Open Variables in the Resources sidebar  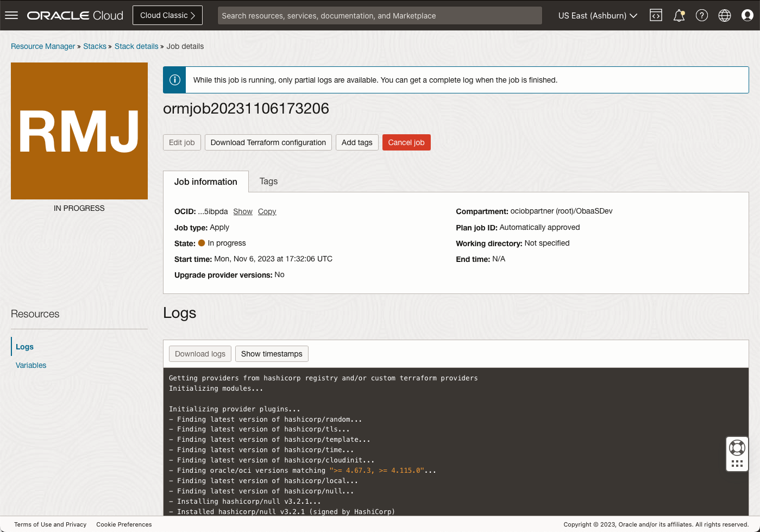click(x=30, y=365)
